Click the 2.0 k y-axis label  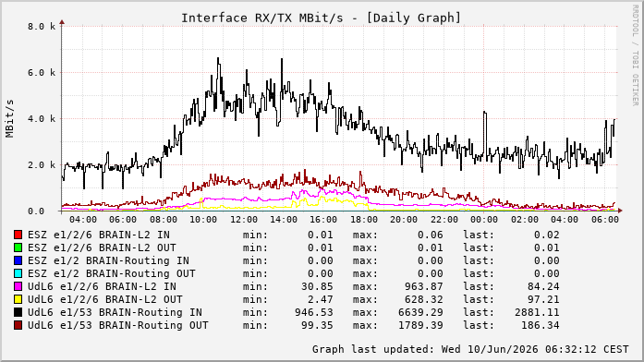(42, 165)
